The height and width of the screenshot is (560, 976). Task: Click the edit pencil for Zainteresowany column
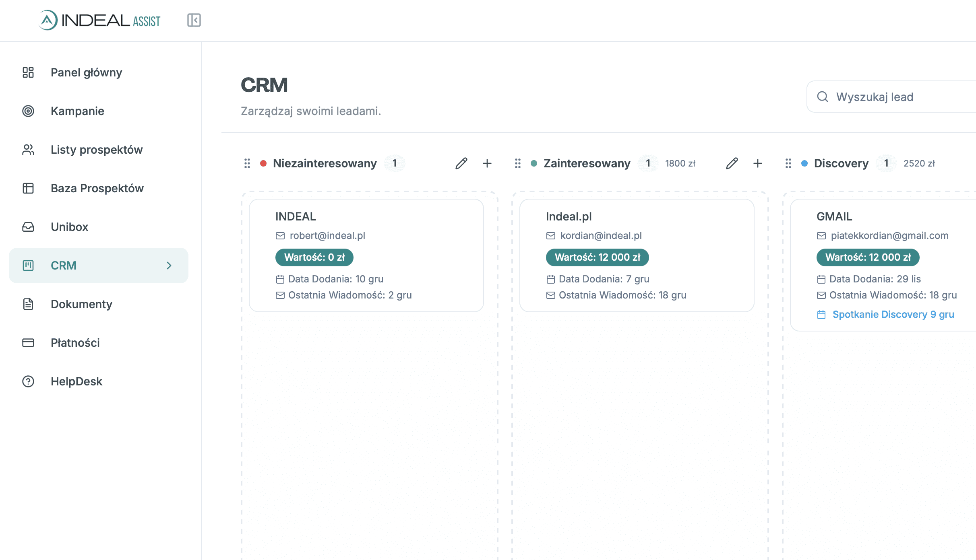coord(732,163)
